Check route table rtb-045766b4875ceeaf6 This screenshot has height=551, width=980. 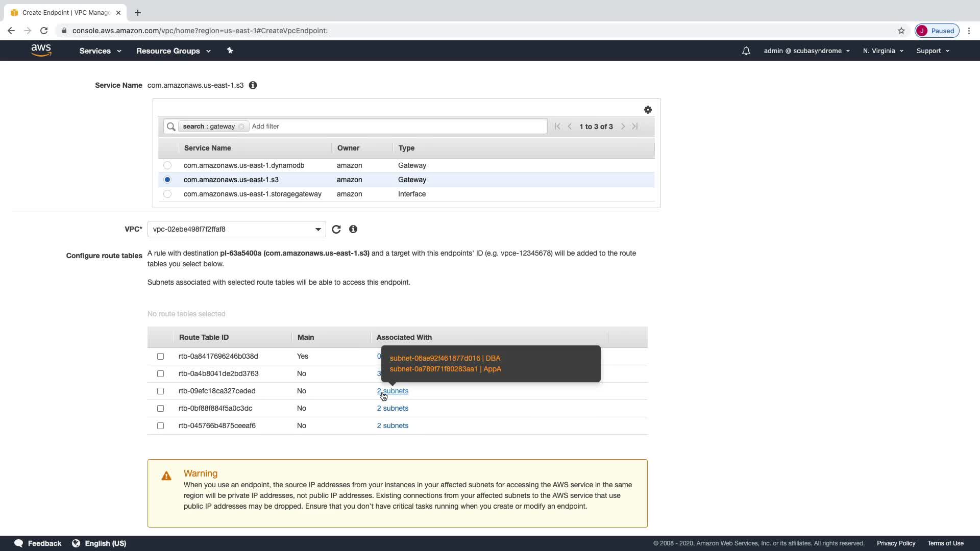pos(160,425)
